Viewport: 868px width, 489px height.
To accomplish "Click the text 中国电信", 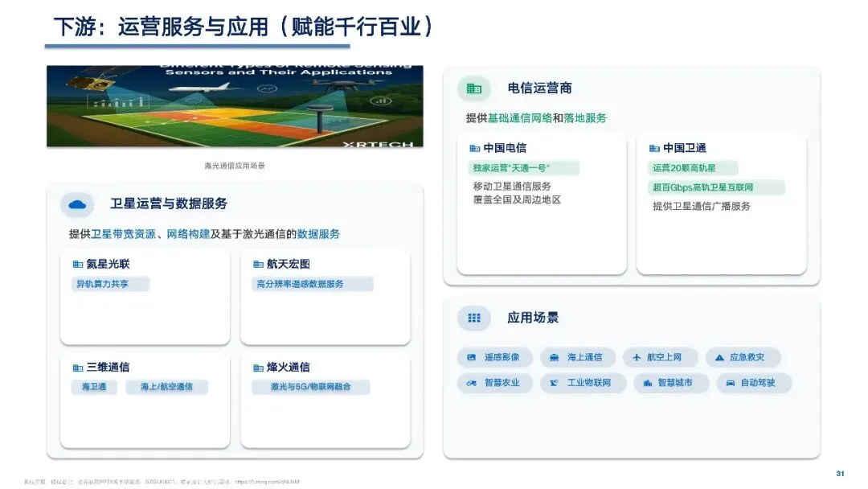I will (505, 148).
